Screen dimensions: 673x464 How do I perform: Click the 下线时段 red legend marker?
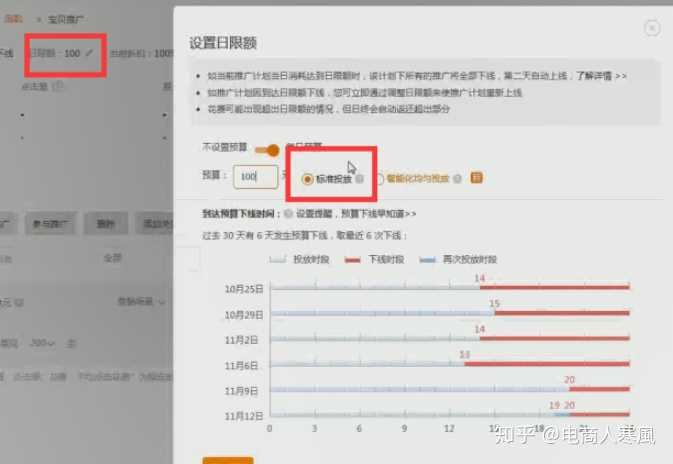coord(353,258)
